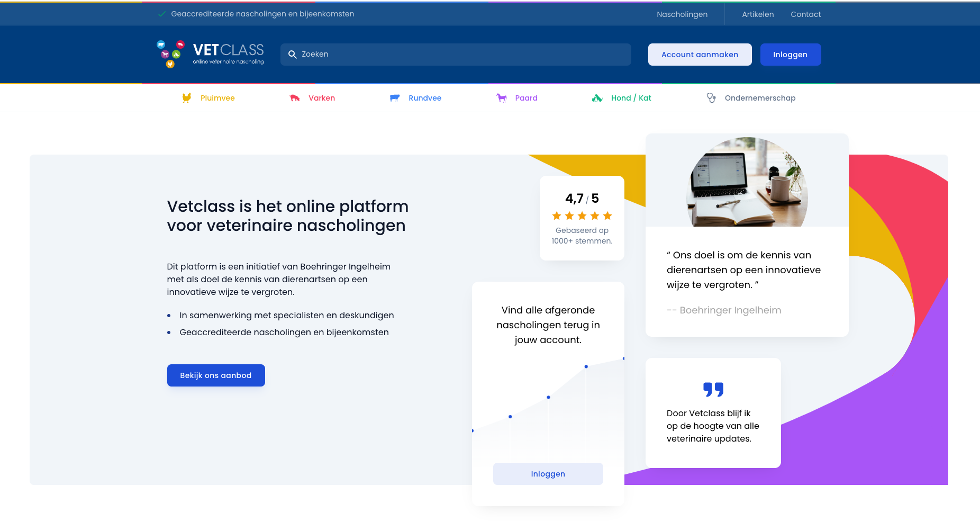Click the Vetclass logo
This screenshot has height=521, width=980.
pyautogui.click(x=210, y=54)
